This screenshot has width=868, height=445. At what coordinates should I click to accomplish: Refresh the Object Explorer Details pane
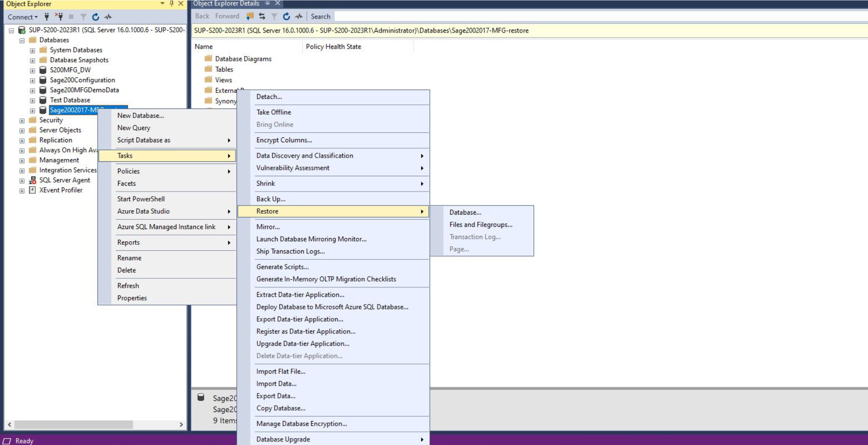point(286,16)
